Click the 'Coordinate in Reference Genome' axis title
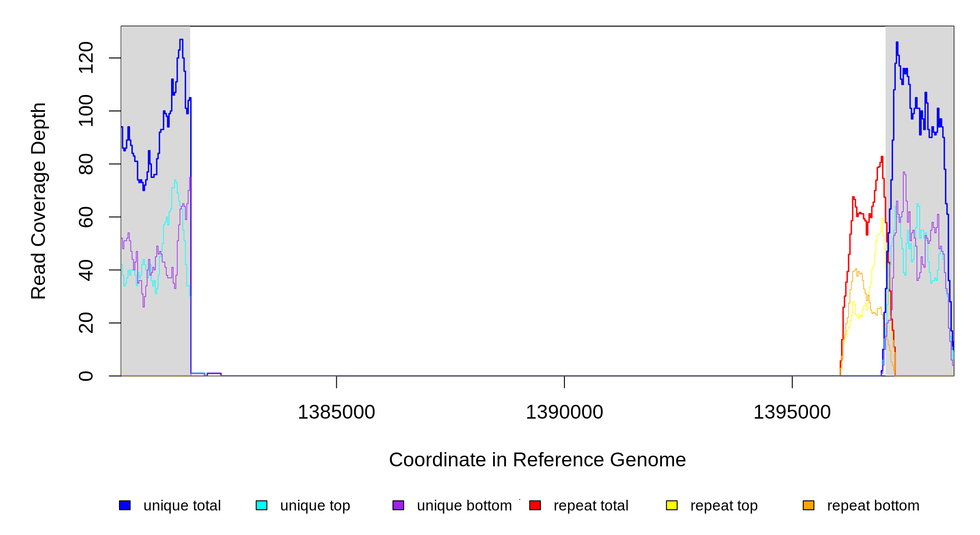Screen dimensions: 980x535 [x=537, y=460]
